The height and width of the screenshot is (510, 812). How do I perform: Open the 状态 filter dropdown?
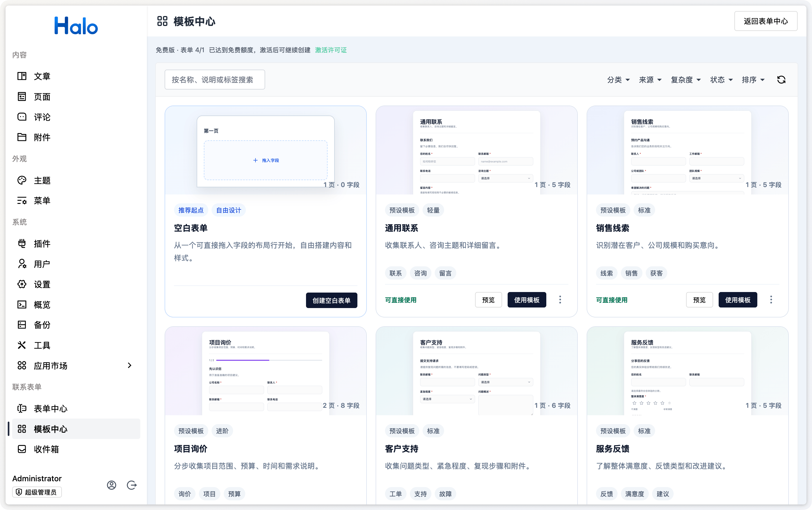coord(721,80)
